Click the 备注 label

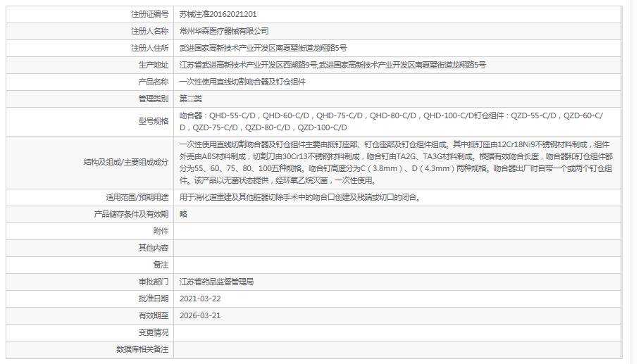pos(161,265)
